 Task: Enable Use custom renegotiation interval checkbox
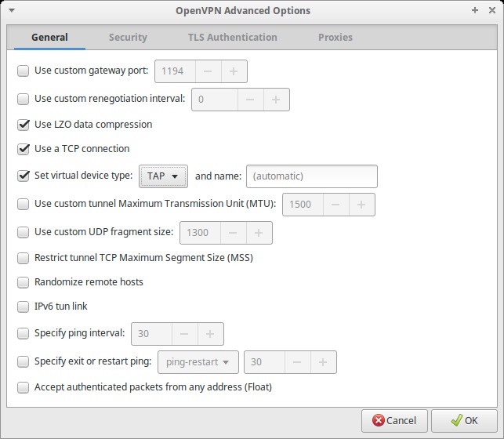24,99
